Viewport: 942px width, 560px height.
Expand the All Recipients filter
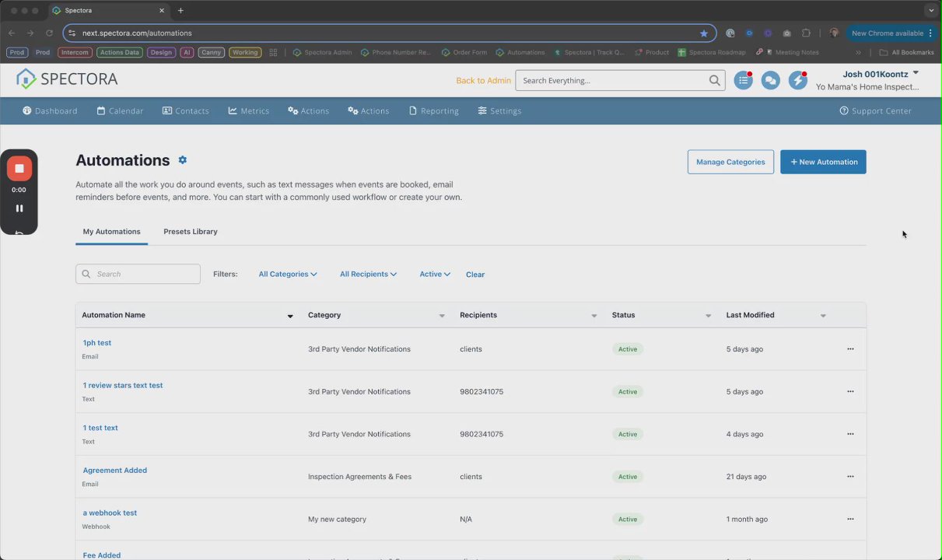pos(368,274)
